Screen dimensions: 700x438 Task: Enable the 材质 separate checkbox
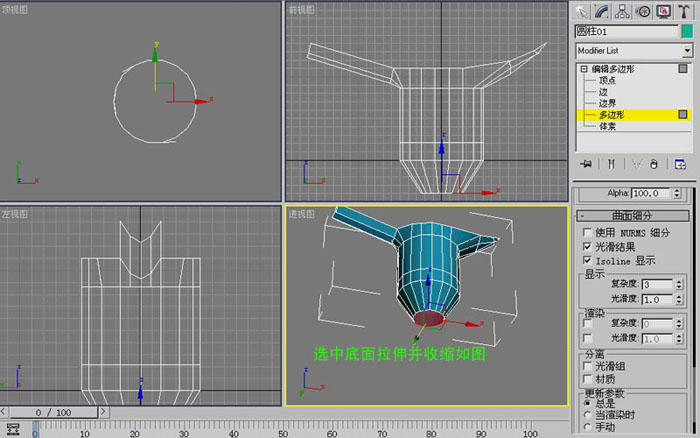coord(588,379)
